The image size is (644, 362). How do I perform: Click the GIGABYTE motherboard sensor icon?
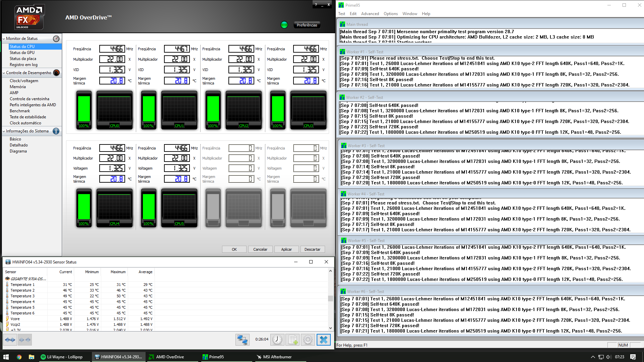[x=7, y=279]
